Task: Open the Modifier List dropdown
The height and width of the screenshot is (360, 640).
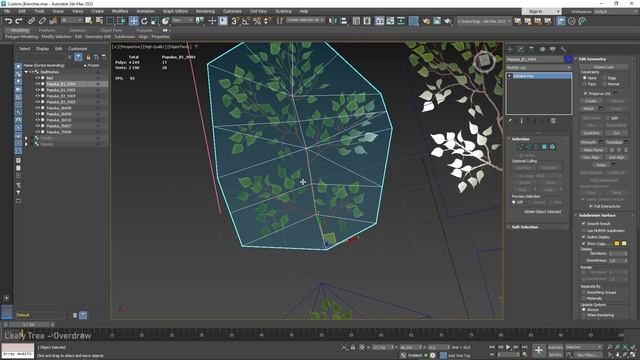Action: (x=538, y=67)
